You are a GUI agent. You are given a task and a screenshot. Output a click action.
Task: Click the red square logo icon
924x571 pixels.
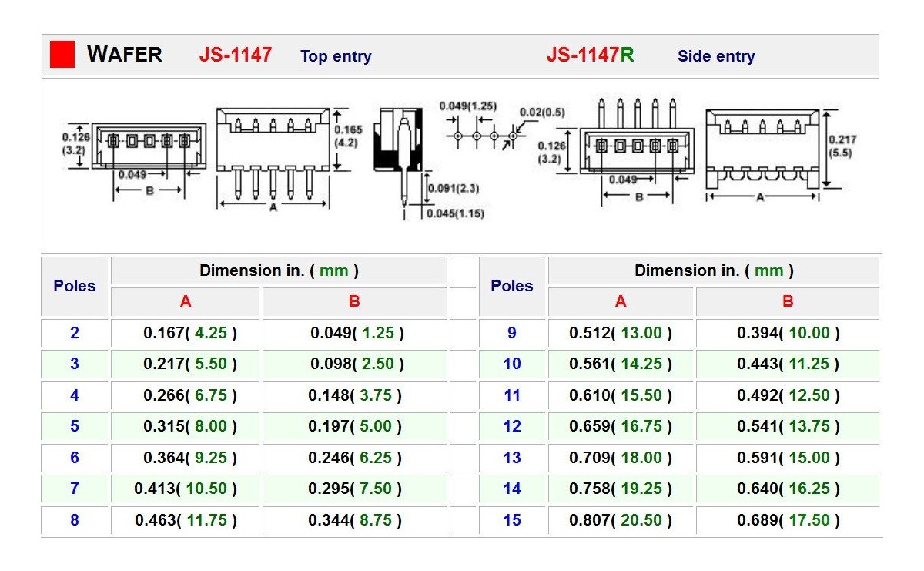(x=61, y=53)
